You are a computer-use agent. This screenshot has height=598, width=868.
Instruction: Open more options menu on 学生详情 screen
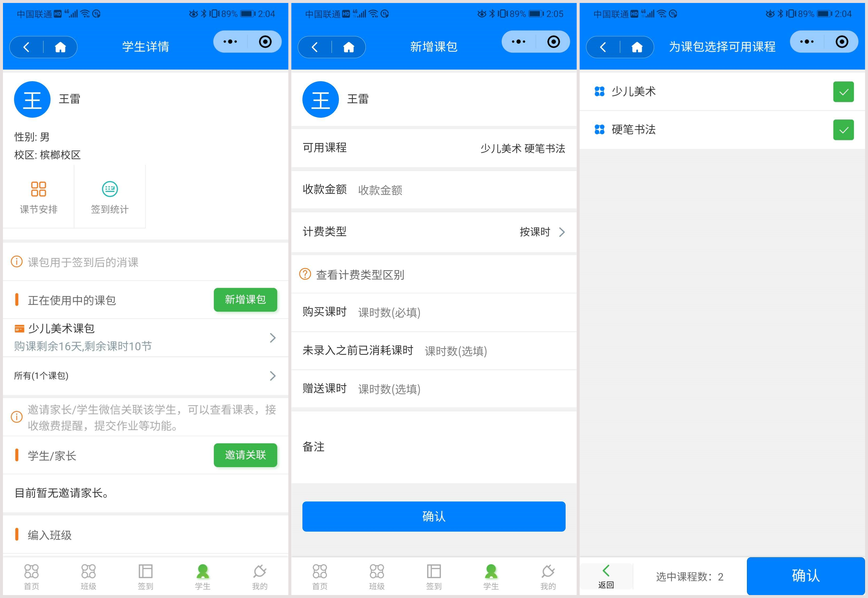tap(230, 41)
